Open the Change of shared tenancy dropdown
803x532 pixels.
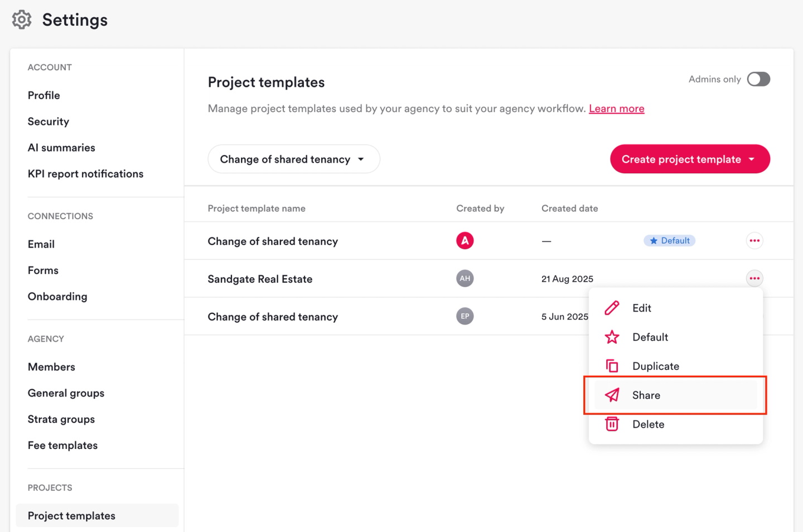coord(293,159)
